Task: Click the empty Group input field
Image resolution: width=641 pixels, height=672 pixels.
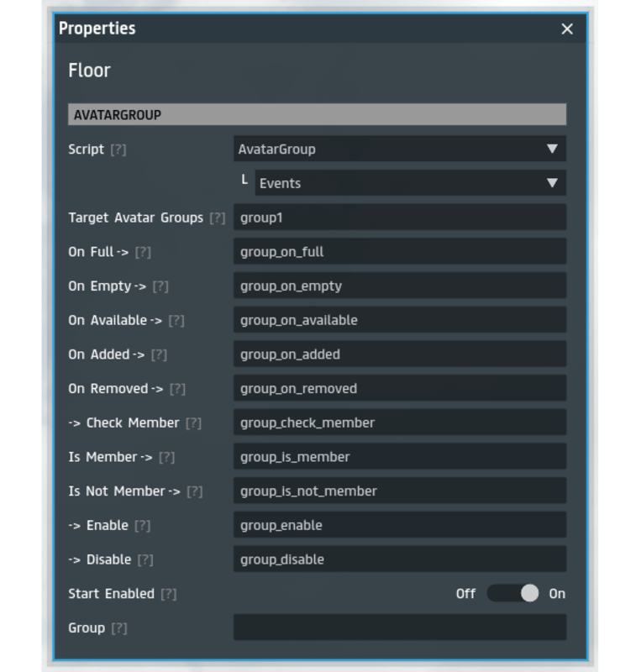Action: click(x=399, y=627)
